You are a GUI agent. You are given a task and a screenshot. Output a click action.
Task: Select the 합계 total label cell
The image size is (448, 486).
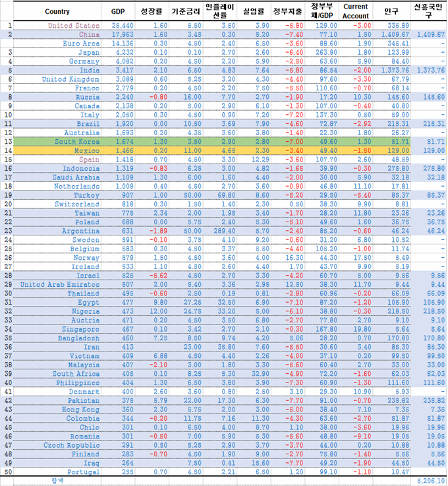pyautogui.click(x=57, y=481)
